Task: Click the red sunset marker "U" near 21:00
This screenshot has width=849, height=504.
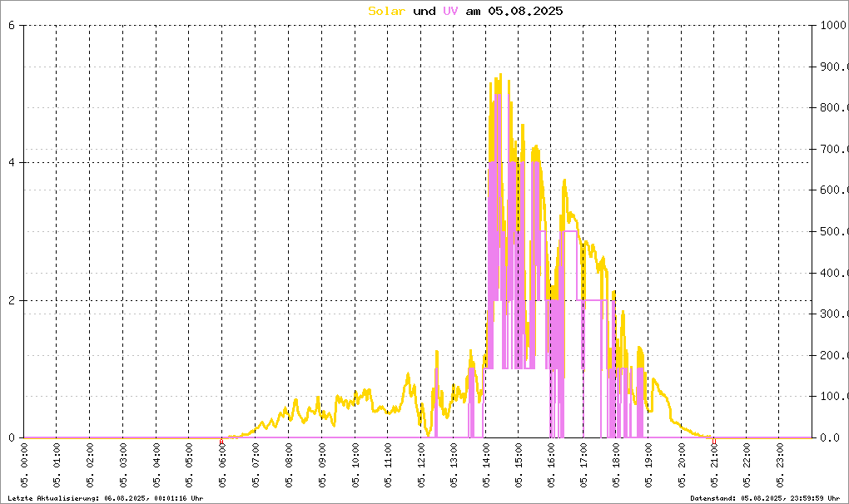Action: (713, 442)
